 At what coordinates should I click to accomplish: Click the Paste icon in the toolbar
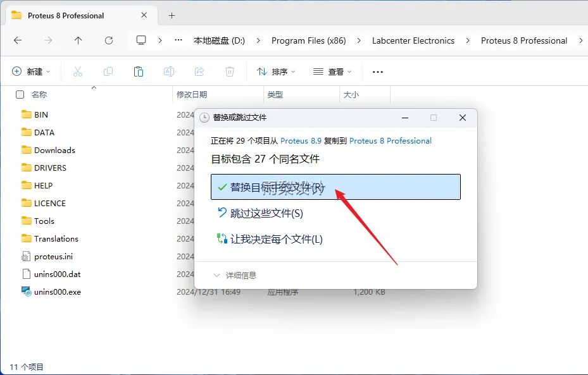(139, 71)
